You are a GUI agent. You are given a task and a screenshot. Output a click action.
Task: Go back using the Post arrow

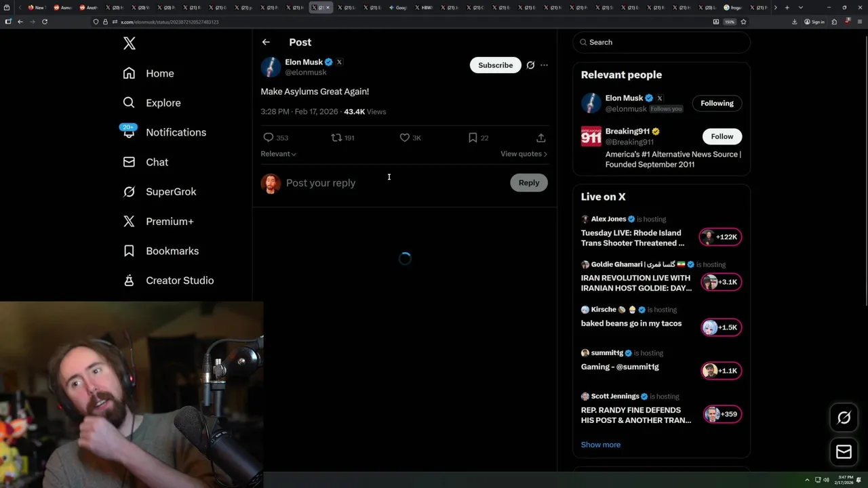click(x=266, y=42)
